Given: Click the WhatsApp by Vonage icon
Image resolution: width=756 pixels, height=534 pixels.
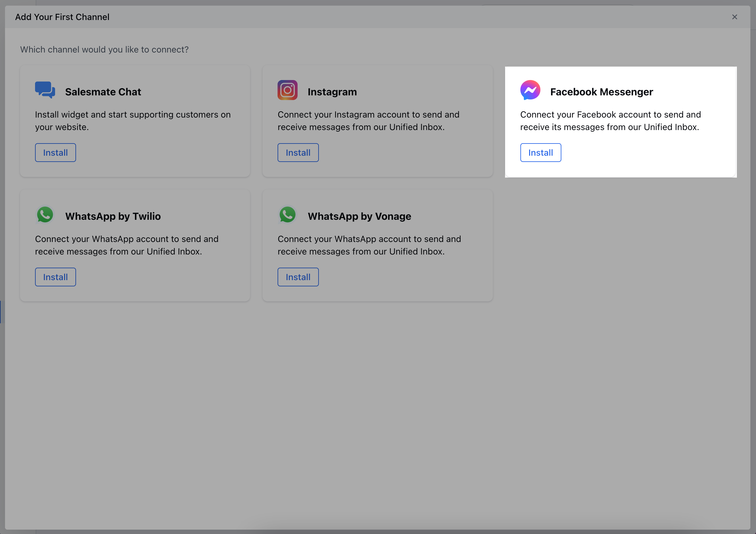Looking at the screenshot, I should (288, 214).
